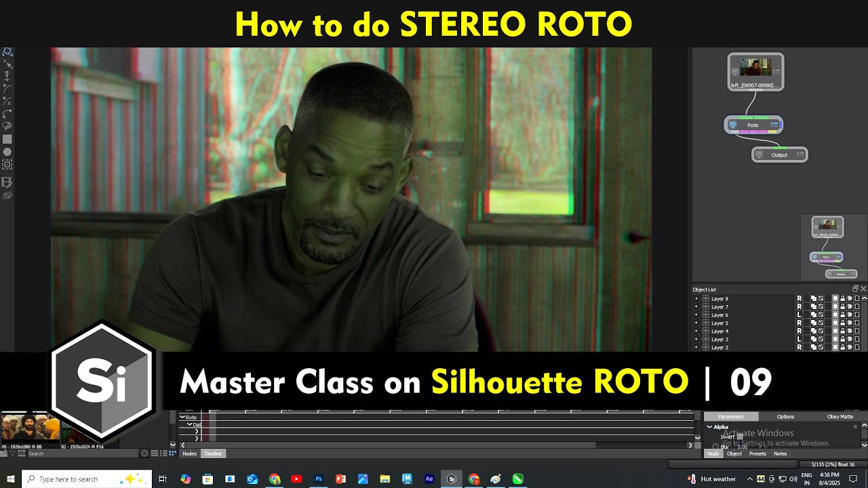868x488 pixels.
Task: Toggle lock on Layer 3
Action: pyautogui.click(x=843, y=340)
